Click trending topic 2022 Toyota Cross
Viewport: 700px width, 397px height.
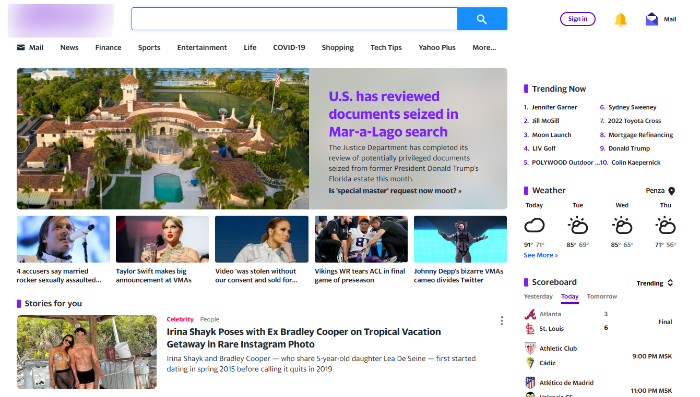click(634, 121)
